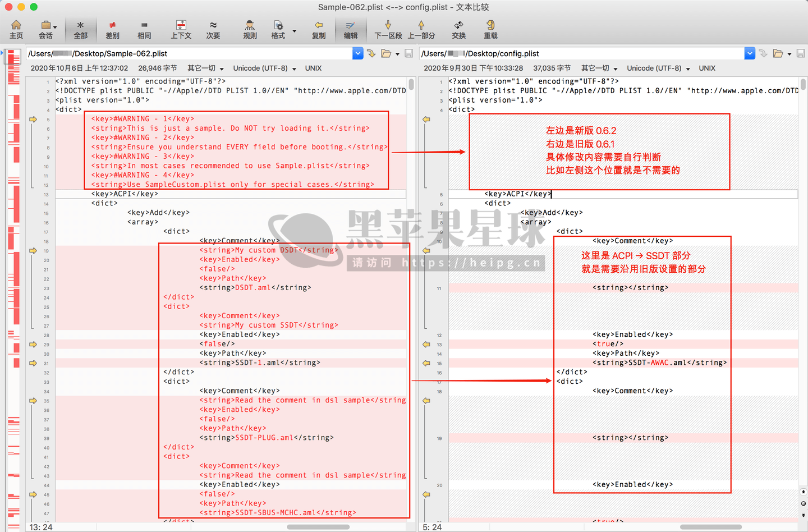Open the 规则 (Rules) referee icon

pos(250,29)
